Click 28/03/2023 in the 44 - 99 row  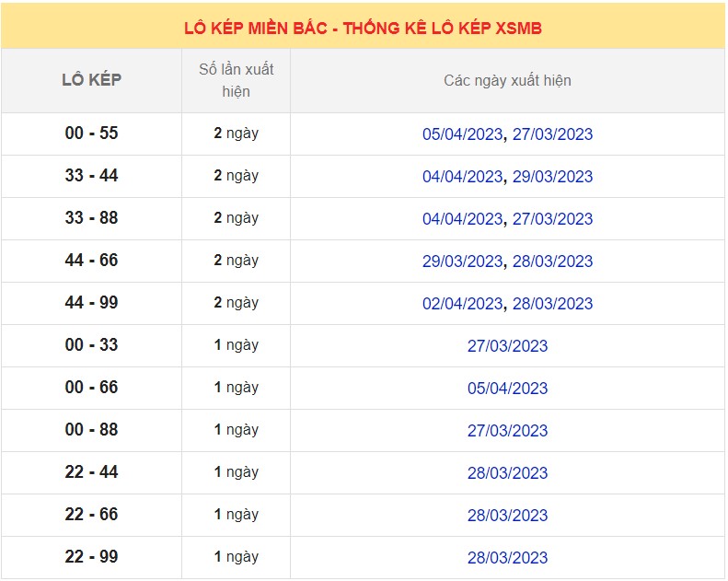(552, 304)
